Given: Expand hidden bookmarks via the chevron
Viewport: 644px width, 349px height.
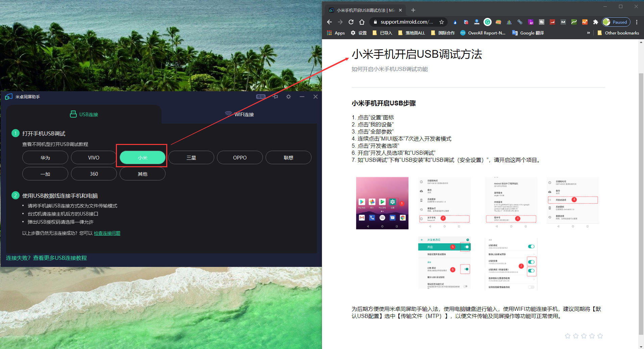Looking at the screenshot, I should pos(589,33).
